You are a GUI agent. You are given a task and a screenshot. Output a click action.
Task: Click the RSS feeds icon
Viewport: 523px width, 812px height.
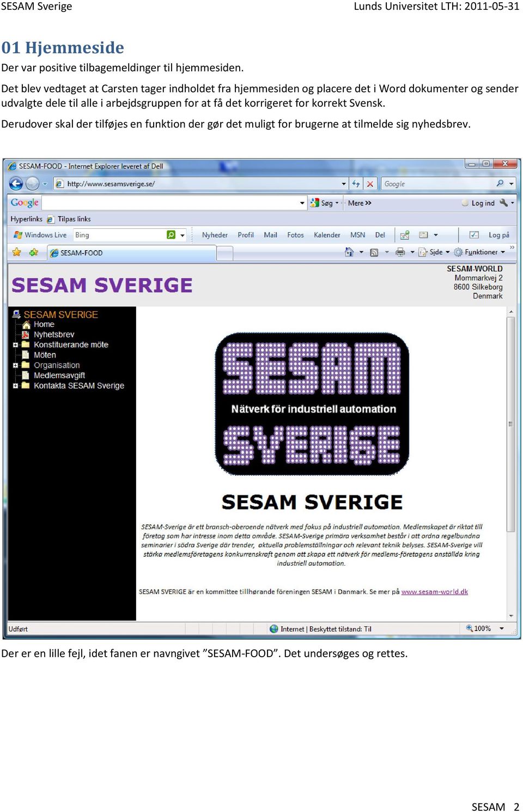point(374,252)
